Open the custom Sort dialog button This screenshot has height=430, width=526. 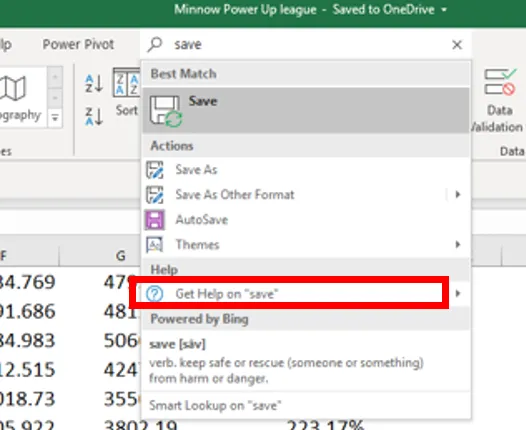(x=126, y=93)
